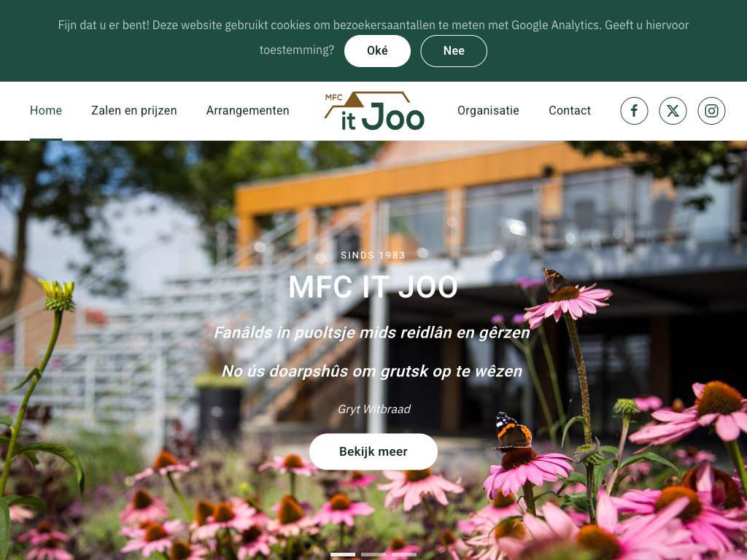The image size is (747, 560).
Task: Select the first slideshow indicator
Action: (x=343, y=554)
